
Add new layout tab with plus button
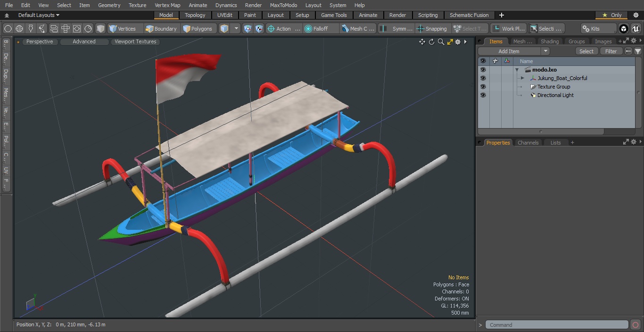pyautogui.click(x=502, y=15)
